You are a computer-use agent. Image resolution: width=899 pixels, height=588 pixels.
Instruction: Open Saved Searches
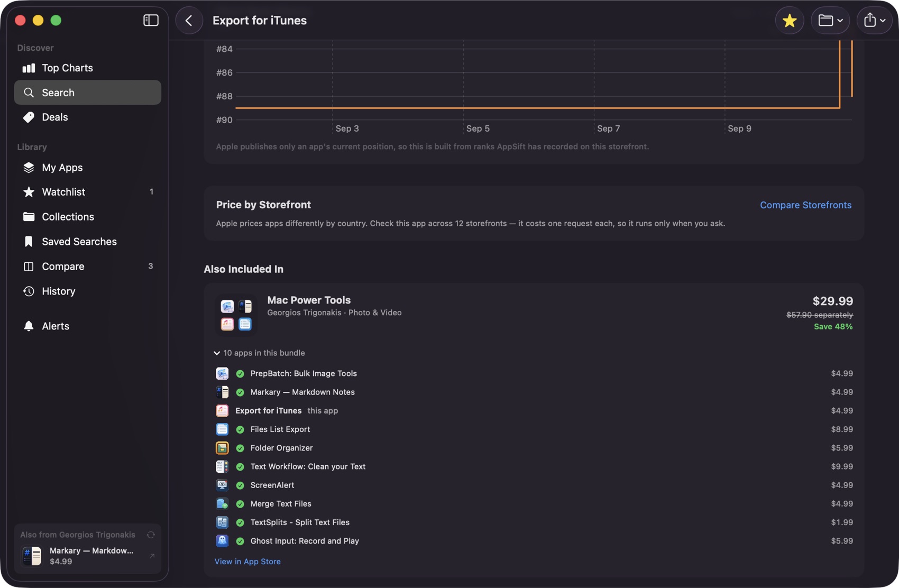[88, 242]
